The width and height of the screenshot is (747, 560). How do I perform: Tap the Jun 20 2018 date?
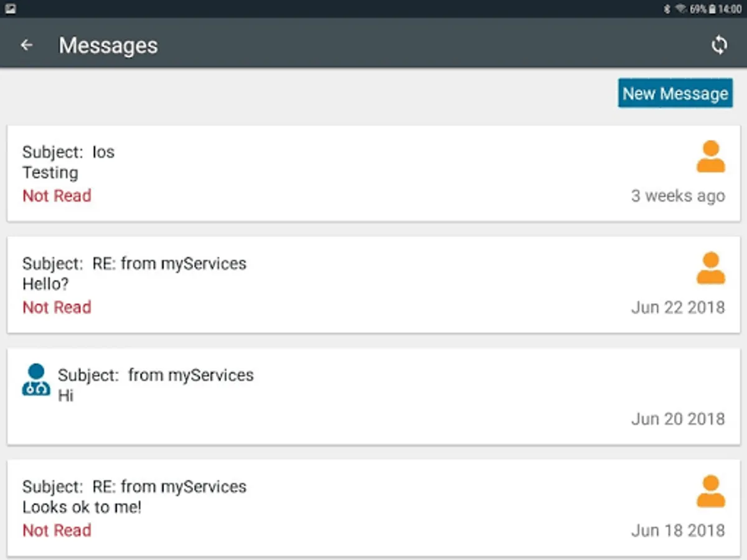tap(678, 419)
